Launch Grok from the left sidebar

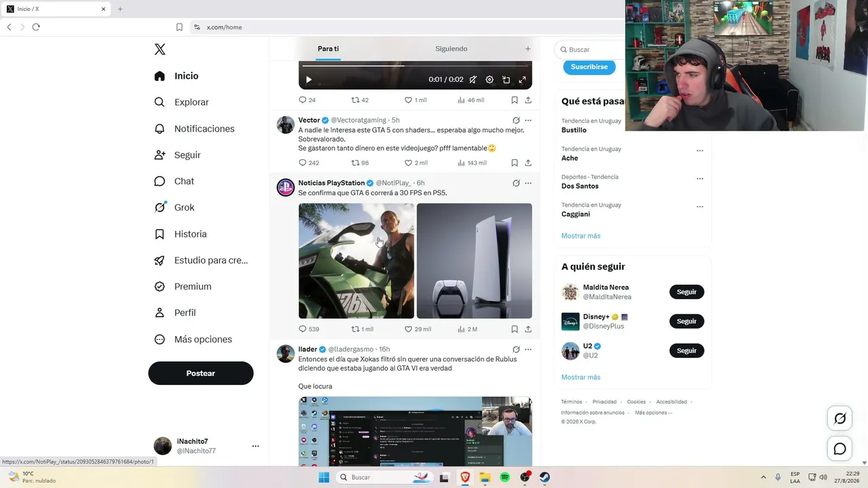174,207
